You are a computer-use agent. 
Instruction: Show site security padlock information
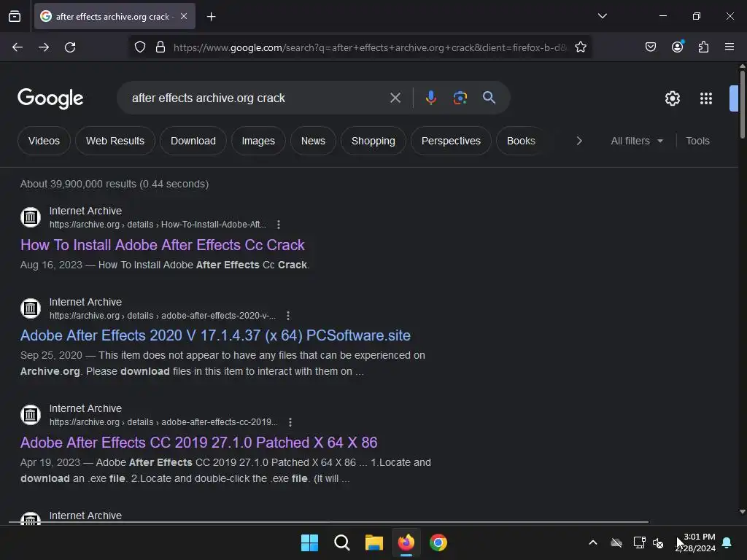[x=160, y=47]
